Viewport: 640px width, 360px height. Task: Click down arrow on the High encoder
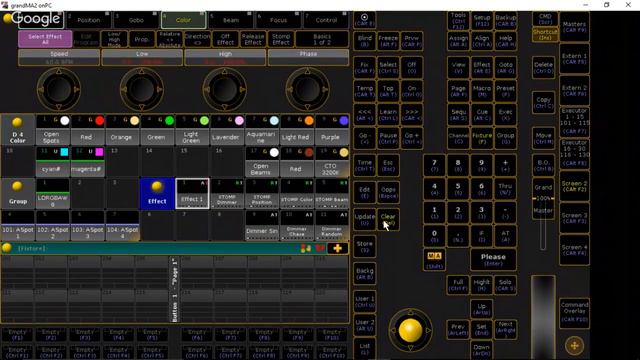pyautogui.click(x=224, y=107)
